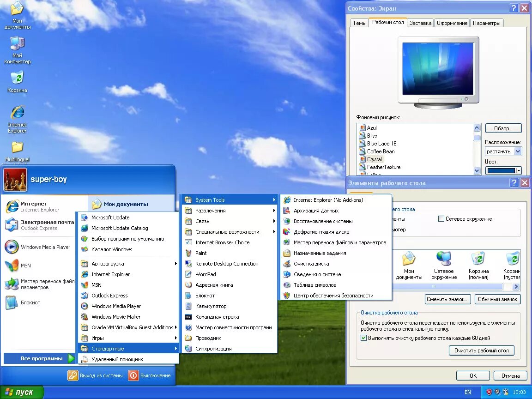Switch to Темы tab

point(359,23)
